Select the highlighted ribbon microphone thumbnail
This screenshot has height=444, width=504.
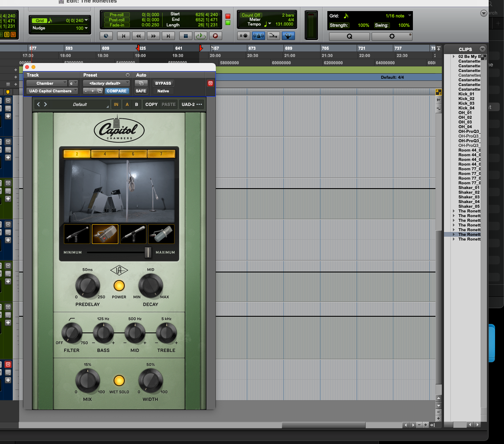click(105, 234)
